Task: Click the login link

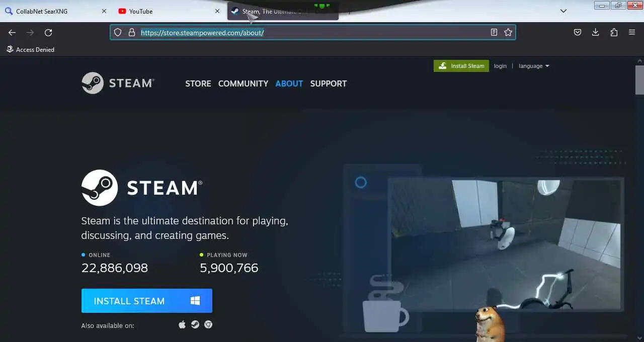Action: (x=500, y=66)
